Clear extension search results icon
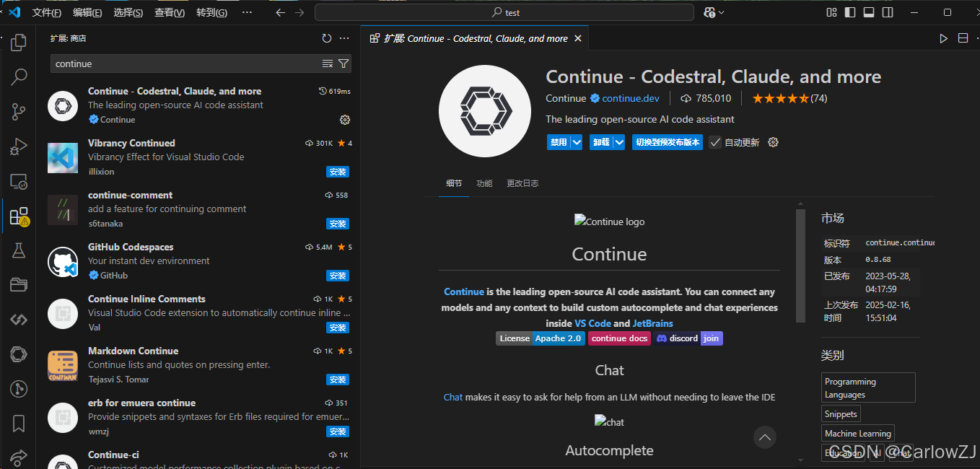Image resolution: width=980 pixels, height=469 pixels. coord(328,63)
